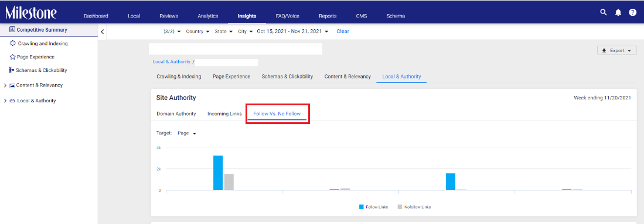644x224 pixels.
Task: Click the download icon on Export button
Action: click(604, 51)
